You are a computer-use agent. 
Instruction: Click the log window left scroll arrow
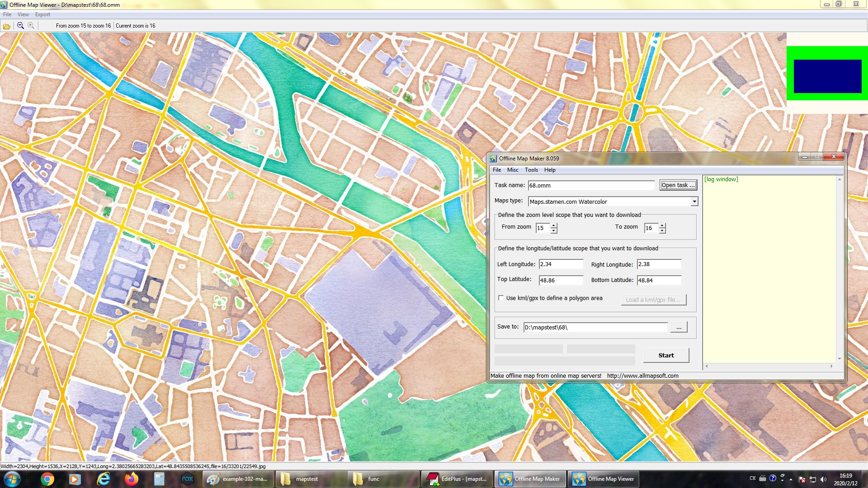click(707, 366)
